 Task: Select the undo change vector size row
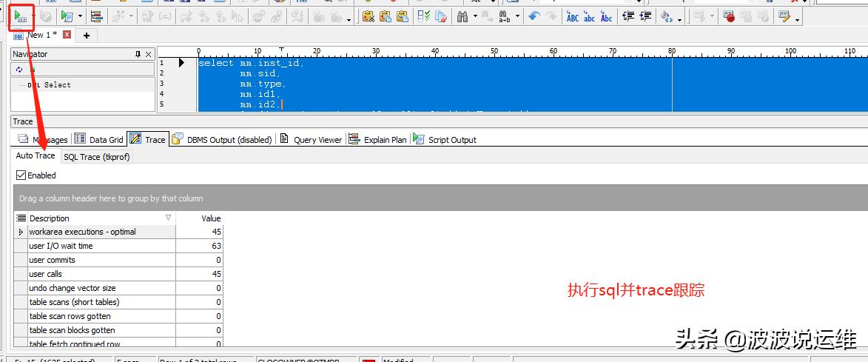point(118,288)
